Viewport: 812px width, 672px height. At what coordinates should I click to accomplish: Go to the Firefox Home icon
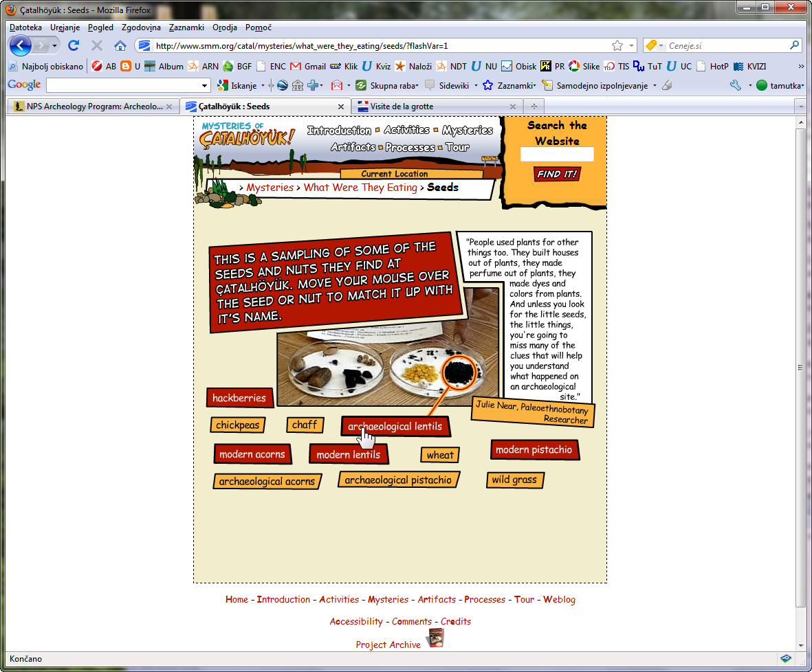pos(120,45)
